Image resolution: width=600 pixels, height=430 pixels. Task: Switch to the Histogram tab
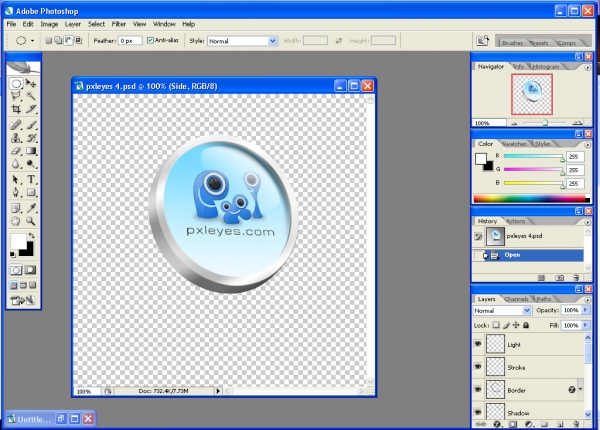546,67
